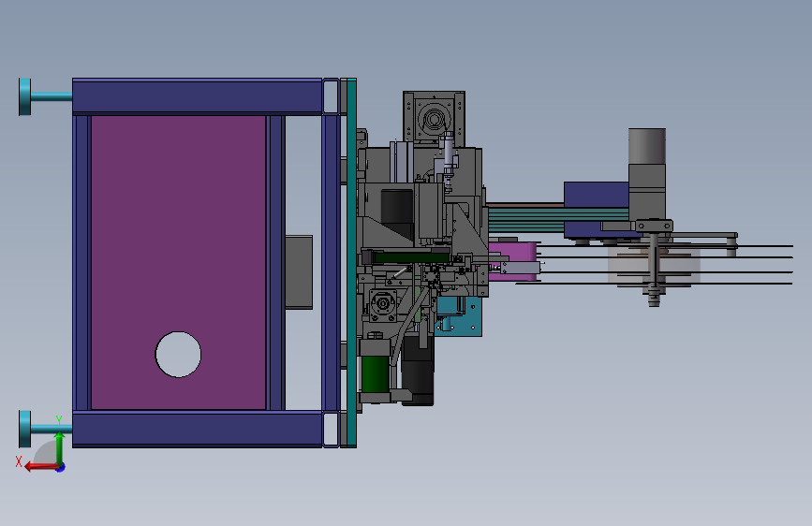Select the gray rectangular block inside the frame
This screenshot has width=812, height=526.
tap(299, 272)
